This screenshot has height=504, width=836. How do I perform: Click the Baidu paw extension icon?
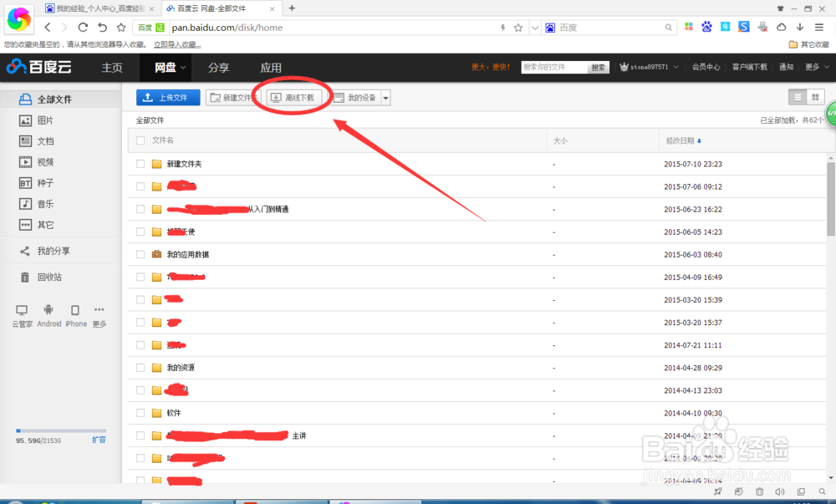click(707, 28)
